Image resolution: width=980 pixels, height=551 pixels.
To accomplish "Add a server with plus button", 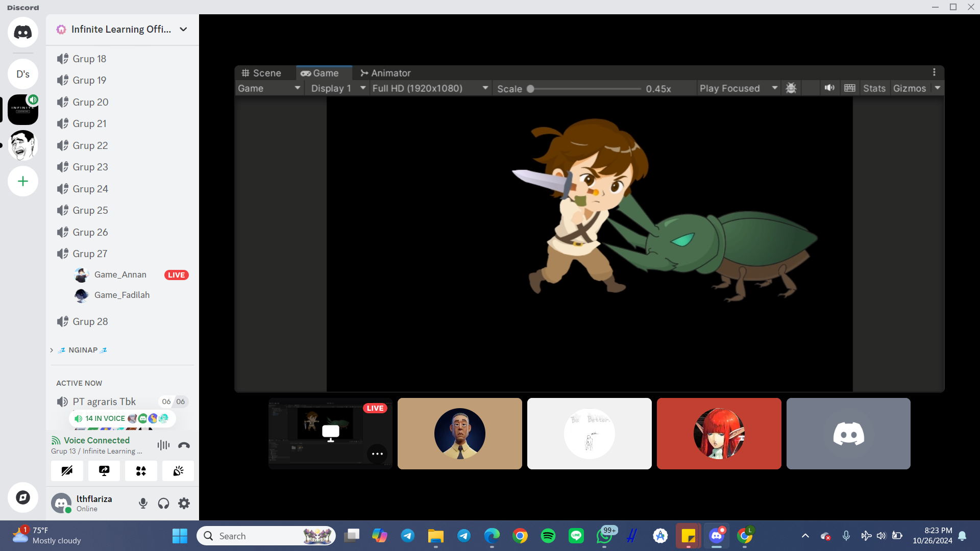I will (x=23, y=181).
